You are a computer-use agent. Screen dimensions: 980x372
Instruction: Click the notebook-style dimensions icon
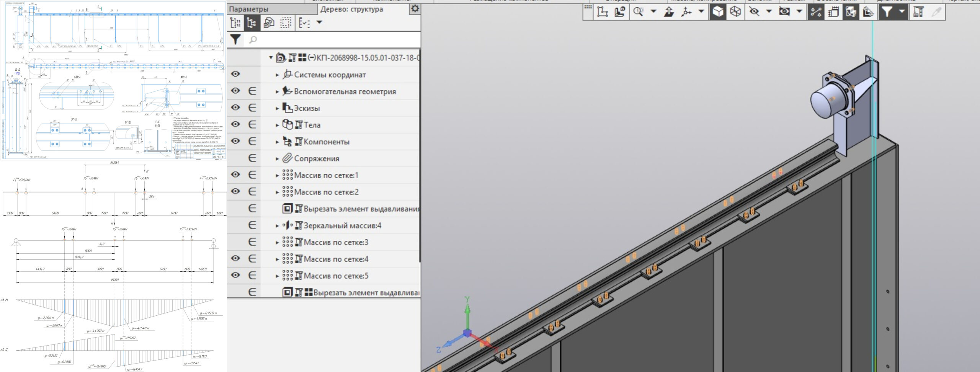(x=833, y=12)
